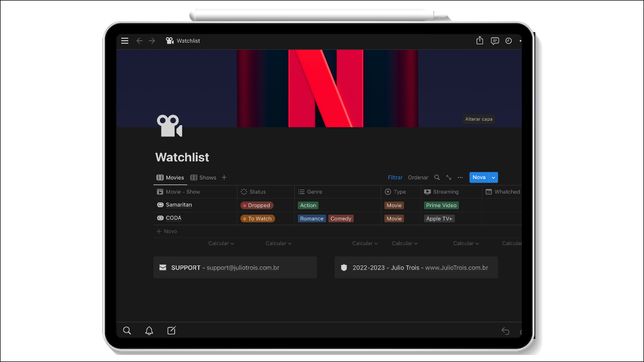644x362 pixels.
Task: Click the Movie type tag in CODA row
Action: coord(394,219)
